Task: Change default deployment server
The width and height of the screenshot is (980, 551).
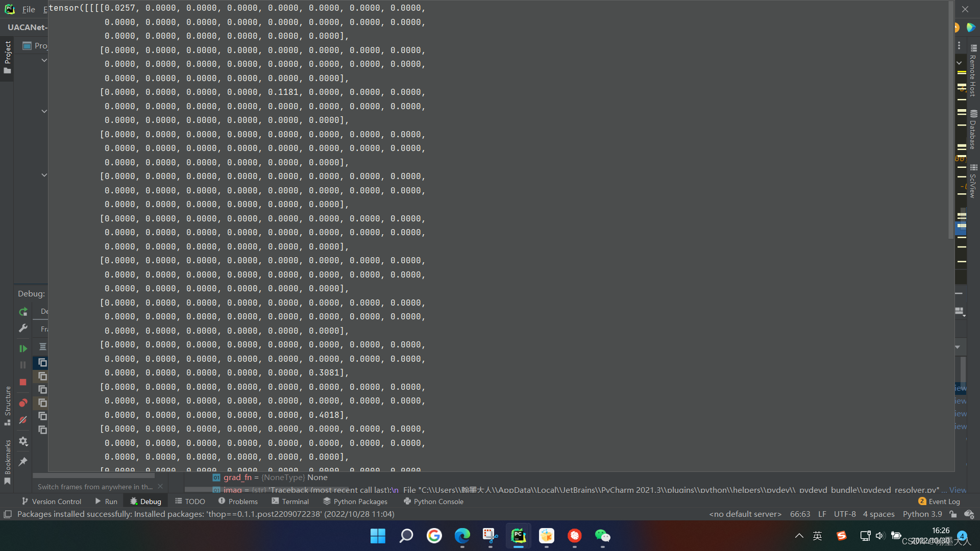Action: pyautogui.click(x=745, y=514)
